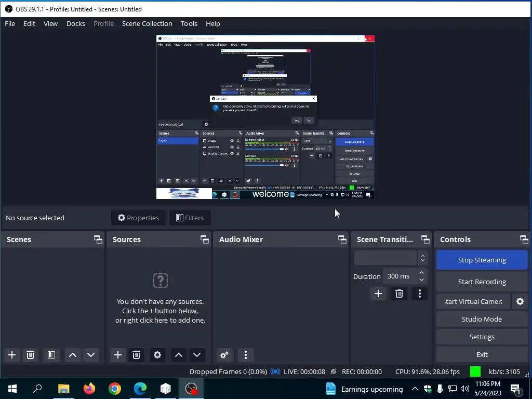Click the 'kb/s: 3105' status text
The image size is (532, 399).
504,372
